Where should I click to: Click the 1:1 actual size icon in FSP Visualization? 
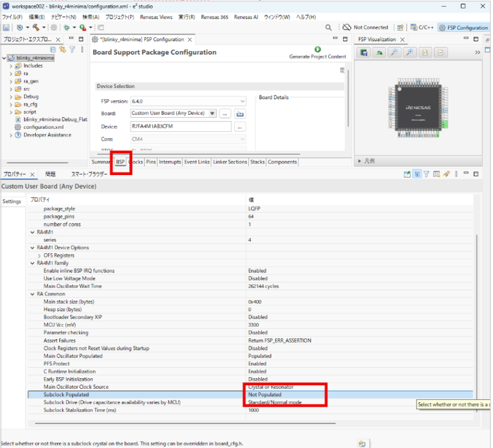pyautogui.click(x=425, y=52)
